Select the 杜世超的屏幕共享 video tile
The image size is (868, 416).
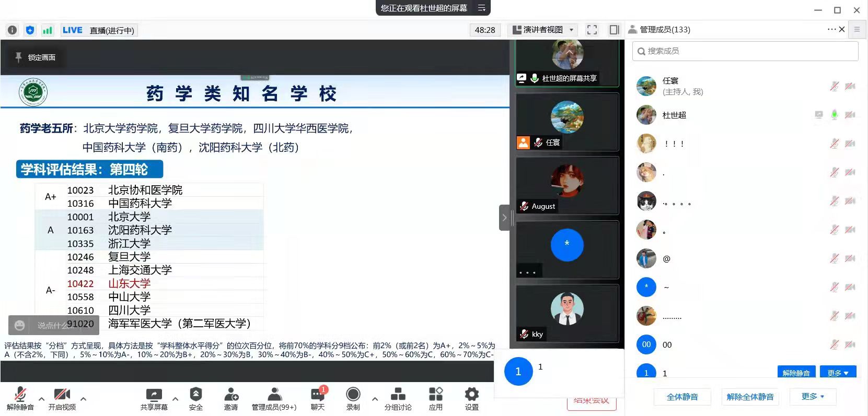point(567,63)
